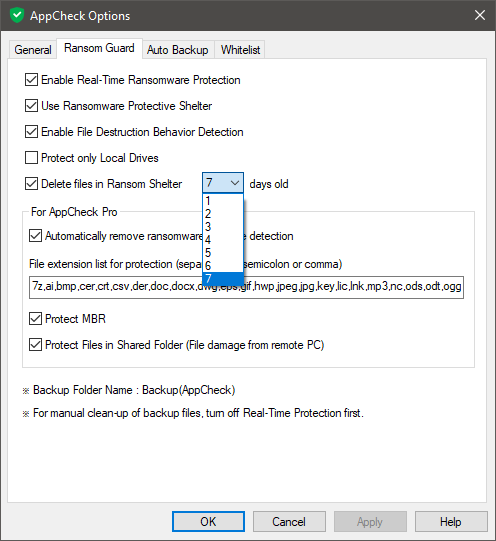Viewport: 496px width, 541px height.
Task: Cancel the options dialog
Action: (x=289, y=521)
